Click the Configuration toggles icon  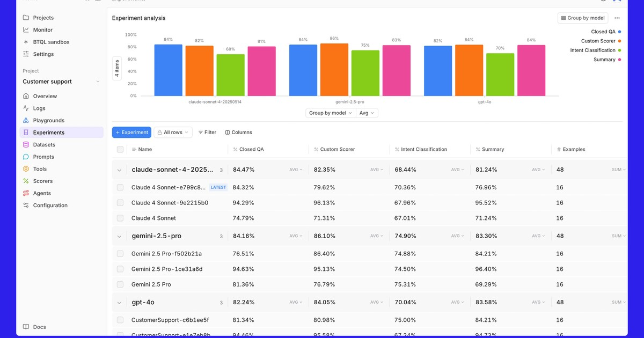[26, 205]
